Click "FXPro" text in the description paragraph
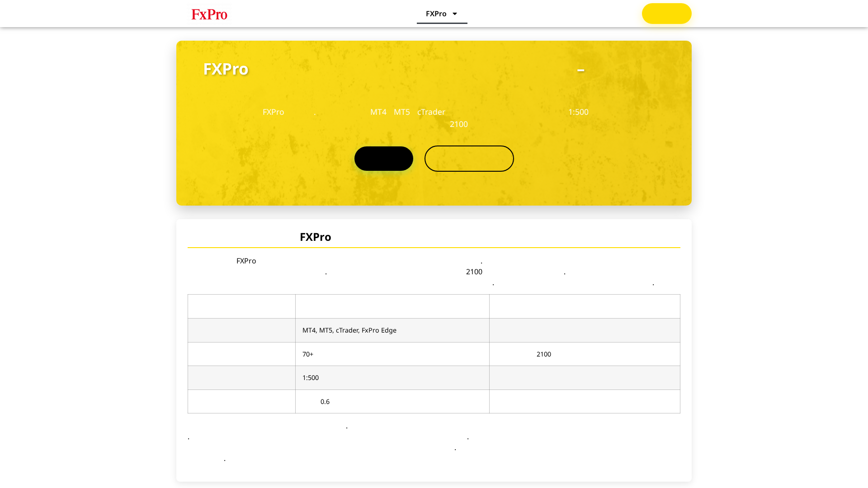This screenshot has height=488, width=868. click(246, 261)
